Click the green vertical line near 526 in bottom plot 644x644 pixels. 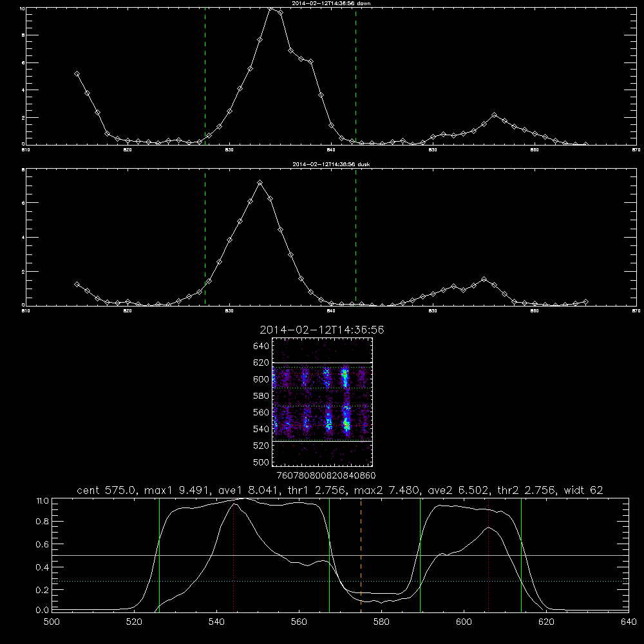pyautogui.click(x=159, y=554)
